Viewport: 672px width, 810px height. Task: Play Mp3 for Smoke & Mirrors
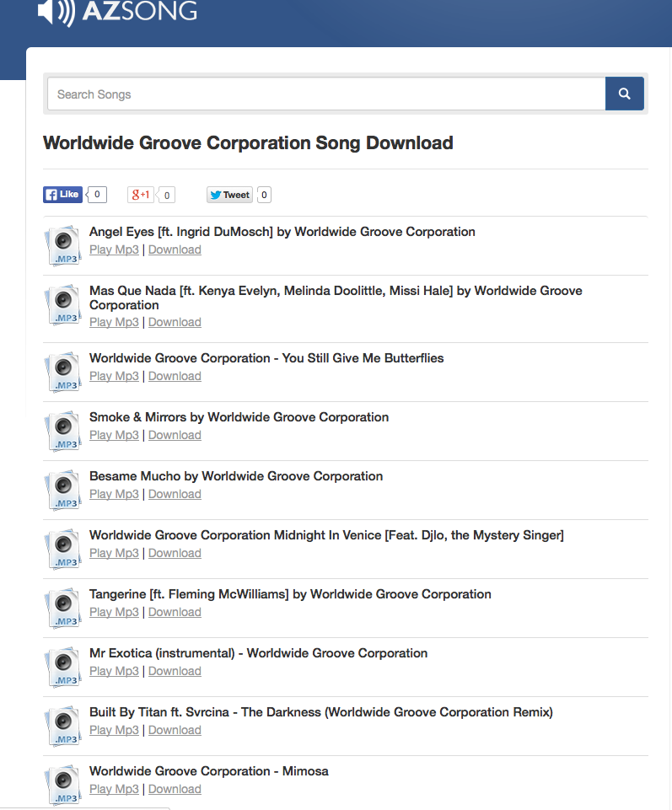[114, 435]
